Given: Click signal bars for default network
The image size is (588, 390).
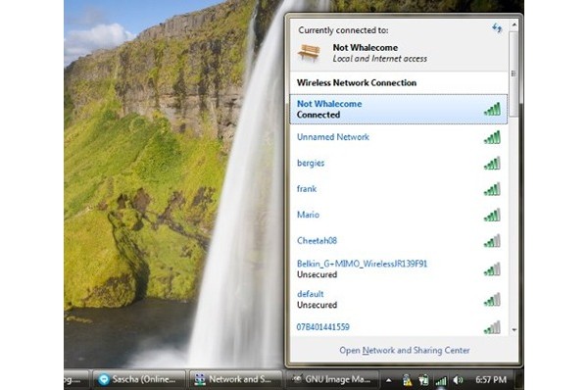Looking at the screenshot, I should pyautogui.click(x=492, y=300).
